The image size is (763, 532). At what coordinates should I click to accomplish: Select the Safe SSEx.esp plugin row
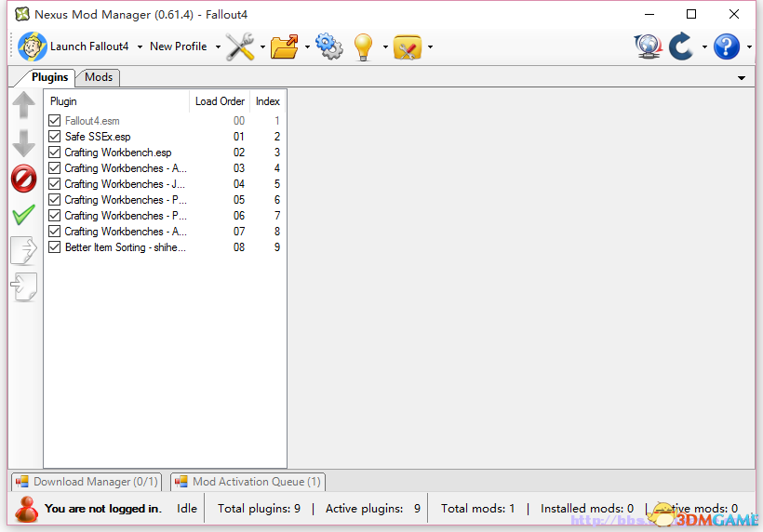(x=165, y=136)
